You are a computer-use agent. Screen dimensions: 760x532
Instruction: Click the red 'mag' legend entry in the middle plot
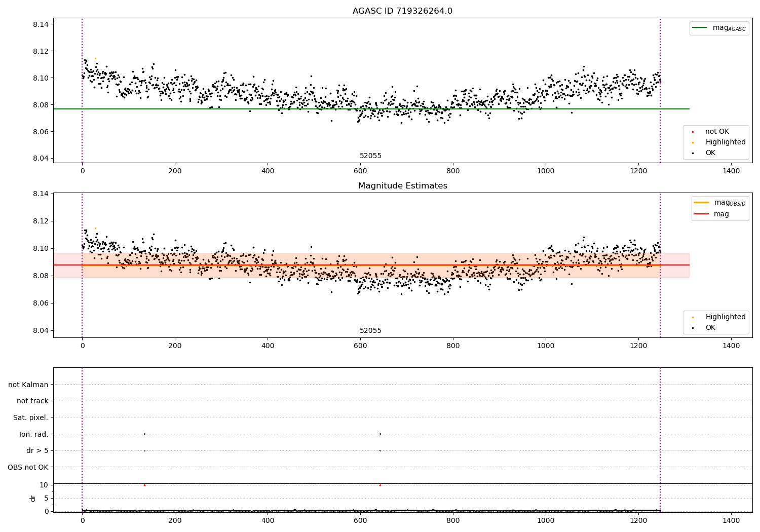point(711,214)
